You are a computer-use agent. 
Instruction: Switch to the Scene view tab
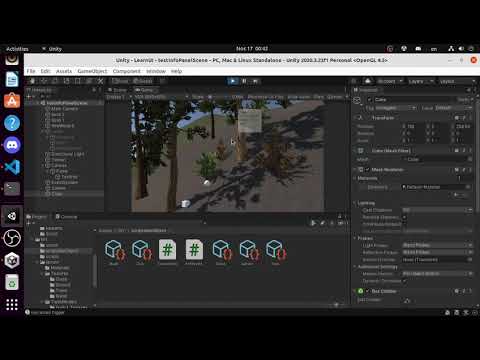point(117,90)
